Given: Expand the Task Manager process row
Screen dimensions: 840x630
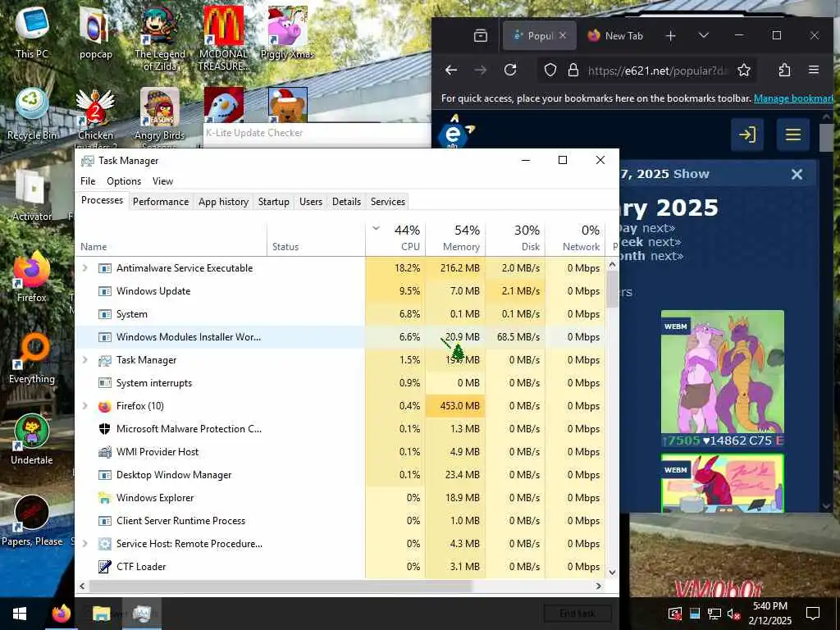Looking at the screenshot, I should (84, 359).
